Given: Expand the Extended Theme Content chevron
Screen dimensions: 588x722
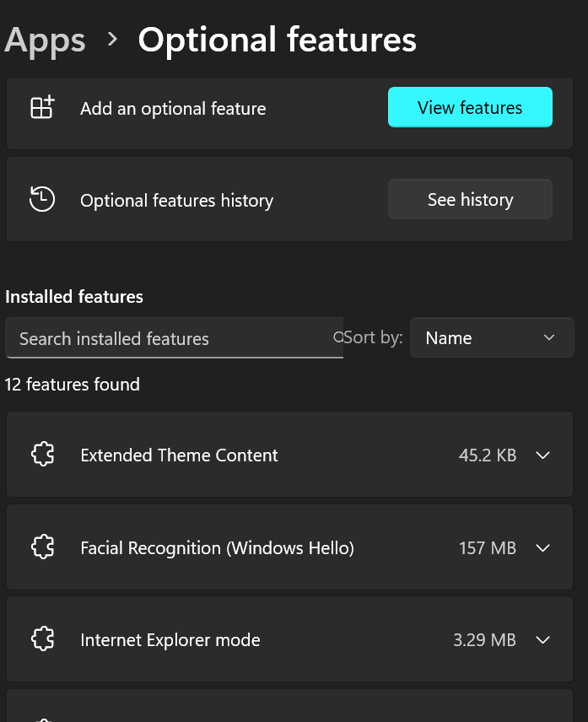Looking at the screenshot, I should (x=543, y=455).
